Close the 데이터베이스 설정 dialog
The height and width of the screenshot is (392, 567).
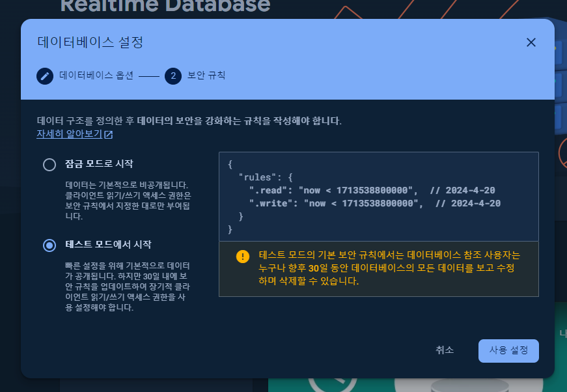point(531,42)
